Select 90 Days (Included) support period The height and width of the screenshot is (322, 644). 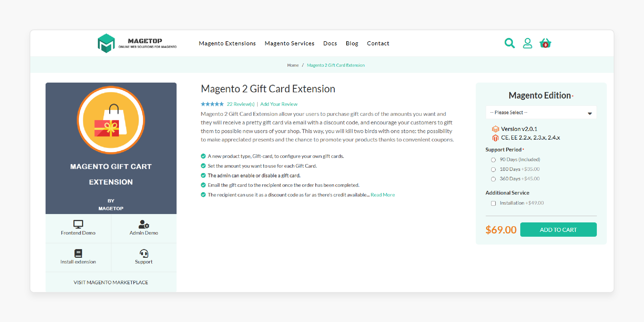(493, 160)
